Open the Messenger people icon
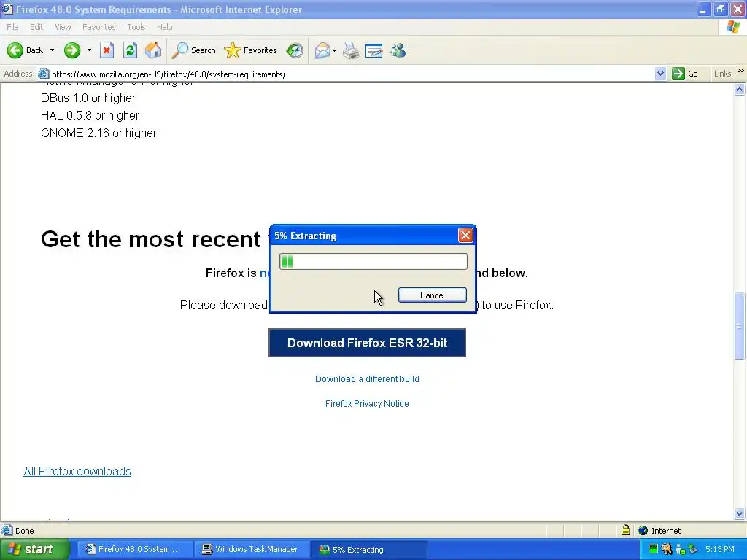Viewport: 747px width, 560px height. pos(398,50)
